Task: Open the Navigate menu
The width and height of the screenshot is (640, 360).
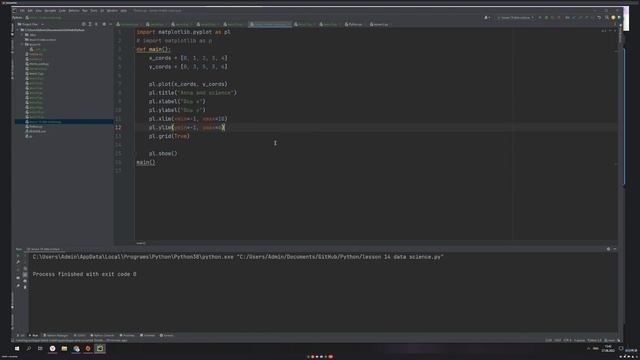Action: (50, 11)
